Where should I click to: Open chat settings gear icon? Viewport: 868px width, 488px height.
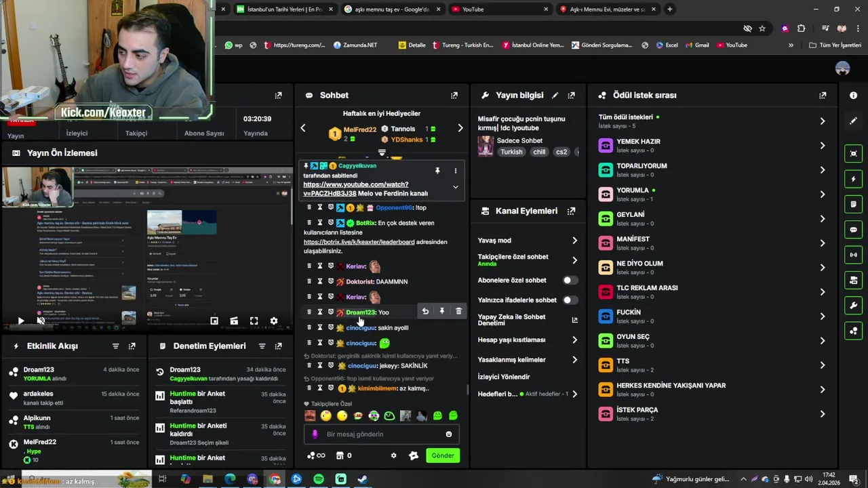(393, 455)
